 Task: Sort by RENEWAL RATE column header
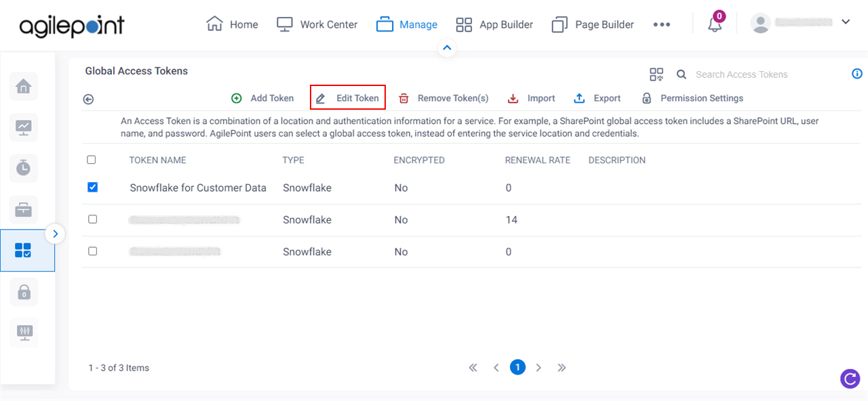point(538,161)
